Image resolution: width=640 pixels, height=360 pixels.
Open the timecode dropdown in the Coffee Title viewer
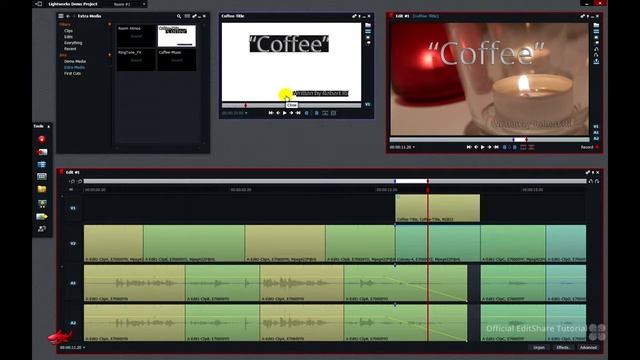click(x=246, y=113)
